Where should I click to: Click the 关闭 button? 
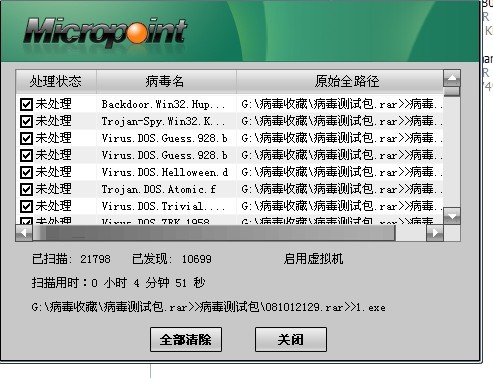pyautogui.click(x=291, y=340)
